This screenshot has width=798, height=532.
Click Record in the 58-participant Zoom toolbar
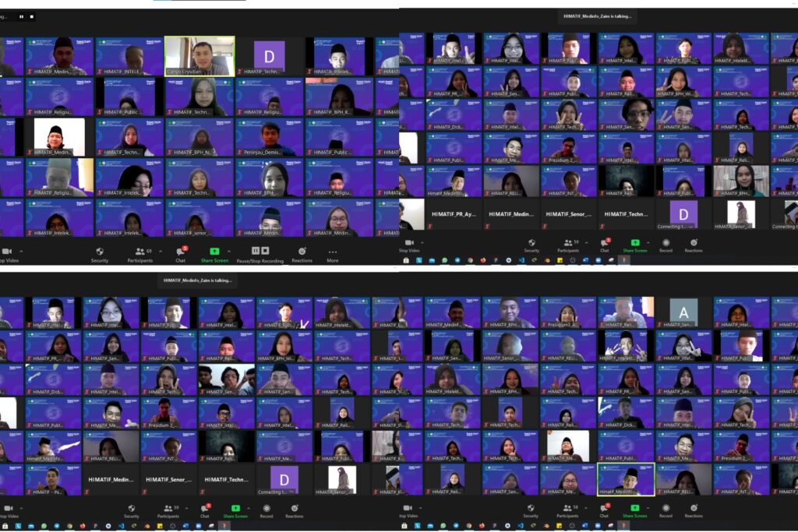click(x=665, y=511)
